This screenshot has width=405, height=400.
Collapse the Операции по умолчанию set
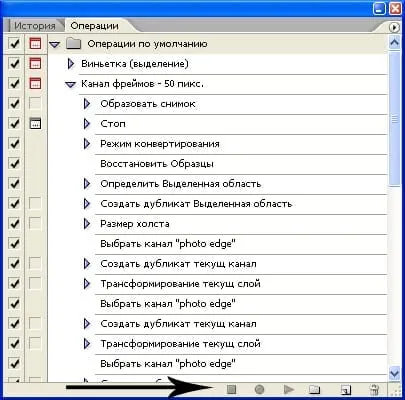(x=54, y=44)
